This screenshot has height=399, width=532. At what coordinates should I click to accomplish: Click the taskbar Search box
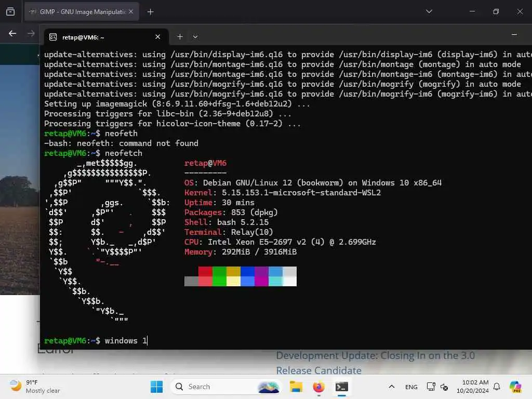click(226, 387)
